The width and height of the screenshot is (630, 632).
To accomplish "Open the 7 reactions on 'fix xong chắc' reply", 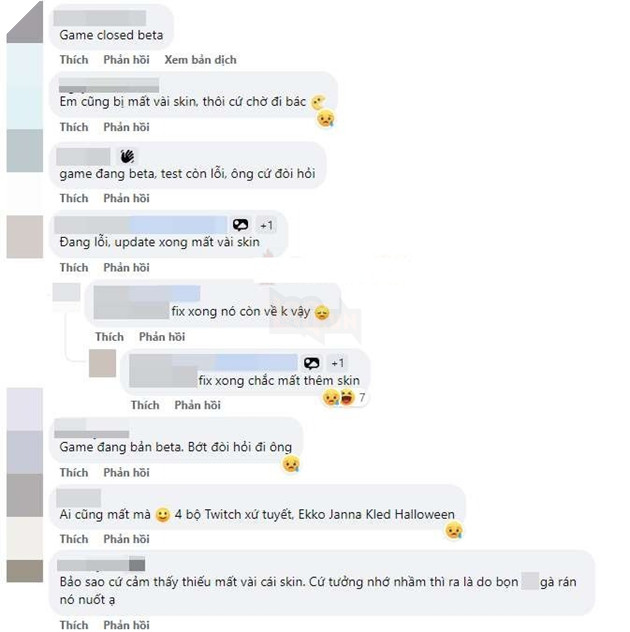I will pos(344,398).
